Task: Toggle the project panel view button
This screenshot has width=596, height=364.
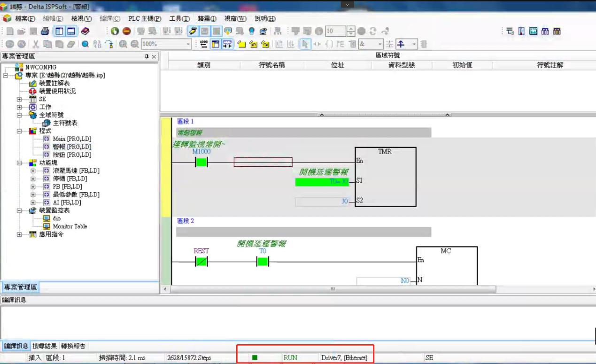Action: pos(59,31)
